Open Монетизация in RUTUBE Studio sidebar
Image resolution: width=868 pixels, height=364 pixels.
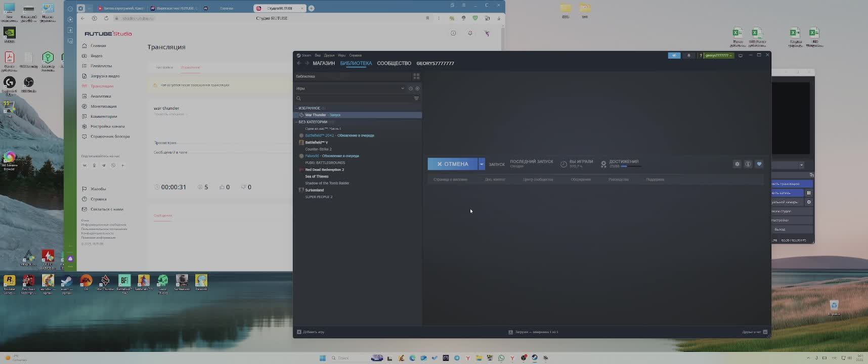pos(103,106)
